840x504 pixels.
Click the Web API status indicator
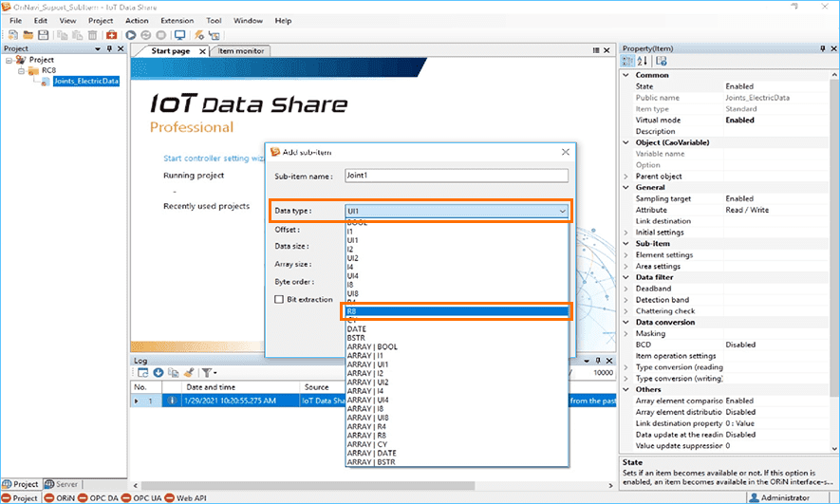click(186, 498)
